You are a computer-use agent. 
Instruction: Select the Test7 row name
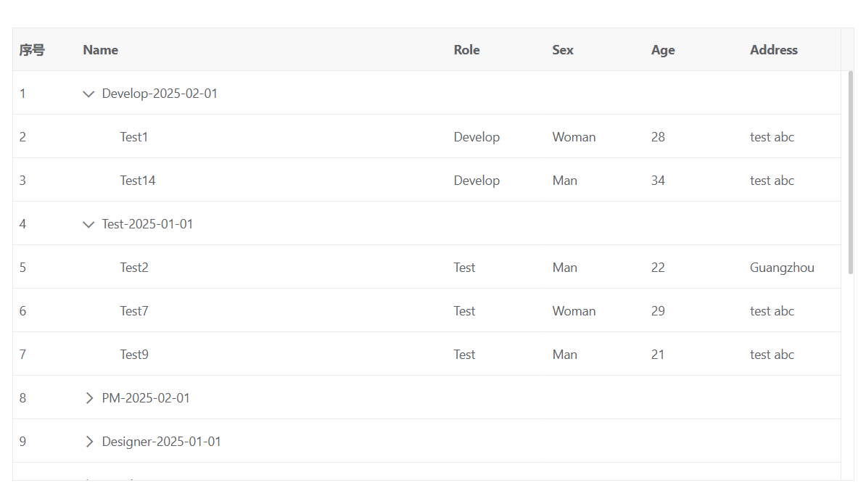[x=134, y=311]
